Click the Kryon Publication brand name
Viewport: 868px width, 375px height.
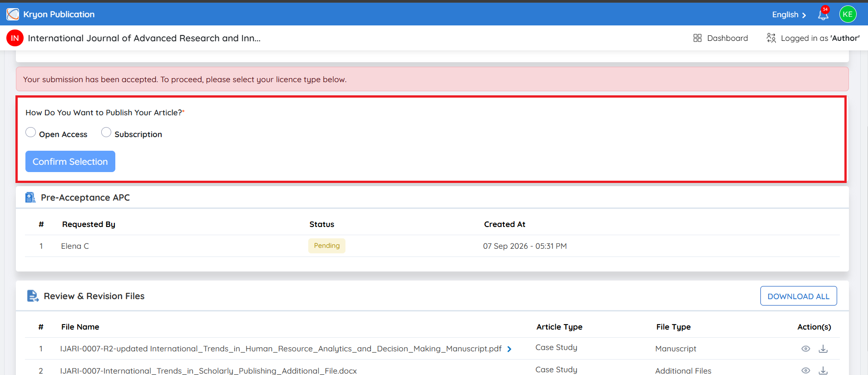59,15
